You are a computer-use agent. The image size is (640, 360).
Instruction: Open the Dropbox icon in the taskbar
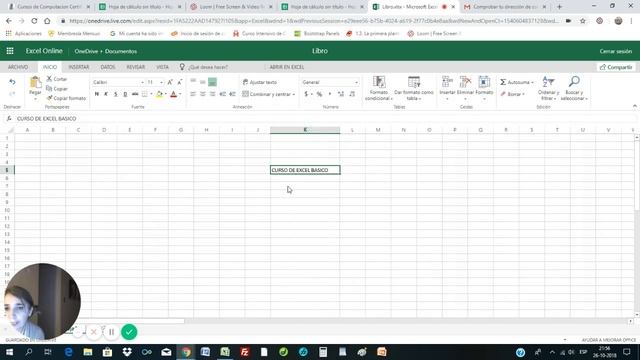(127, 352)
